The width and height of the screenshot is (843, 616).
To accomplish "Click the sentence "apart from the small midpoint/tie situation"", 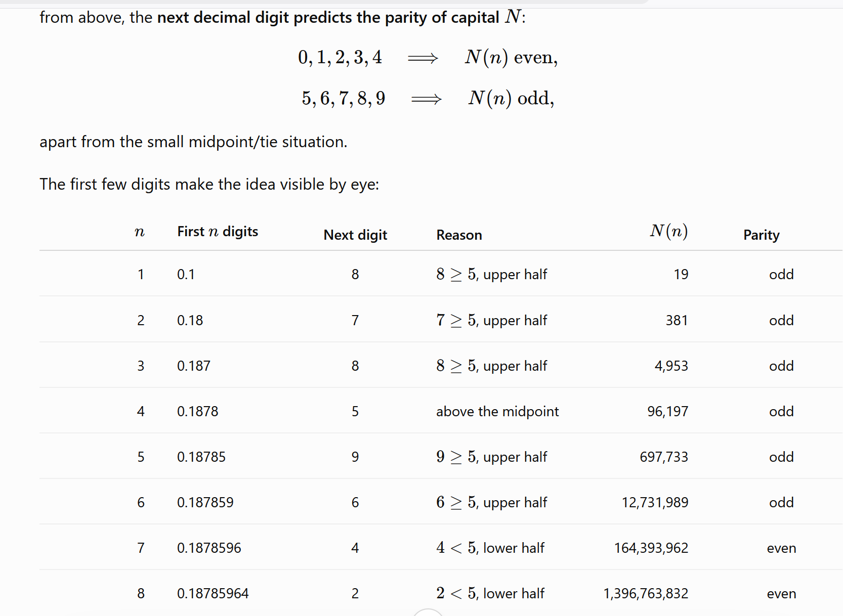I will 193,142.
